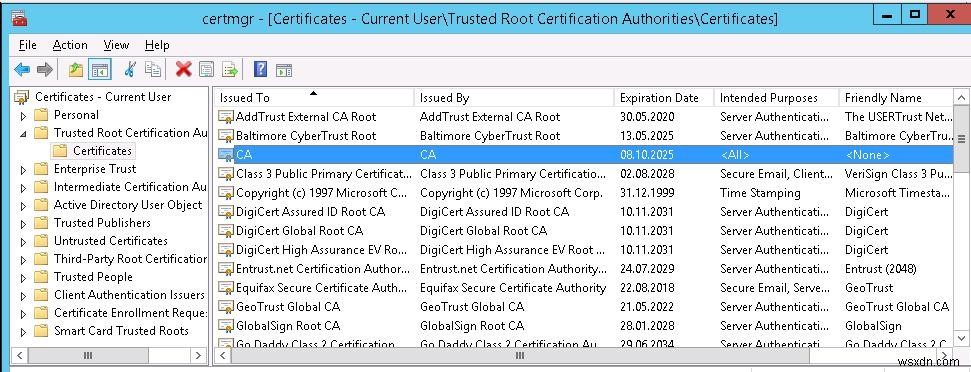Click the Trusted Publishers folder icon
Viewport: 971px width, 372px height.
(x=41, y=223)
